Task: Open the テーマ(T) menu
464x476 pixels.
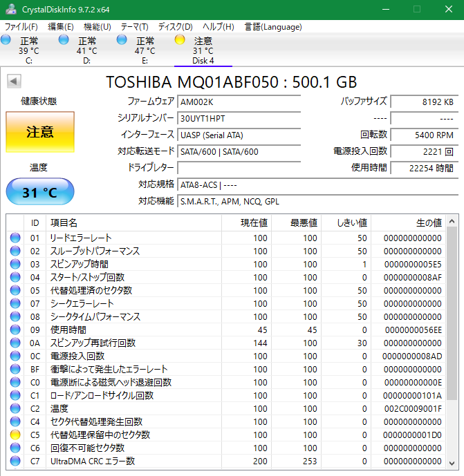Action: coord(135,27)
